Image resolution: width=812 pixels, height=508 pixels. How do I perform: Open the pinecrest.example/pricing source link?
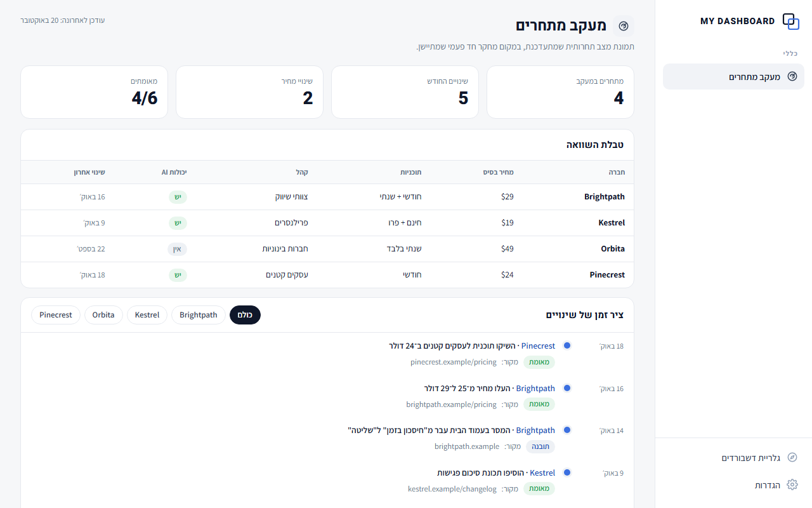pos(454,363)
